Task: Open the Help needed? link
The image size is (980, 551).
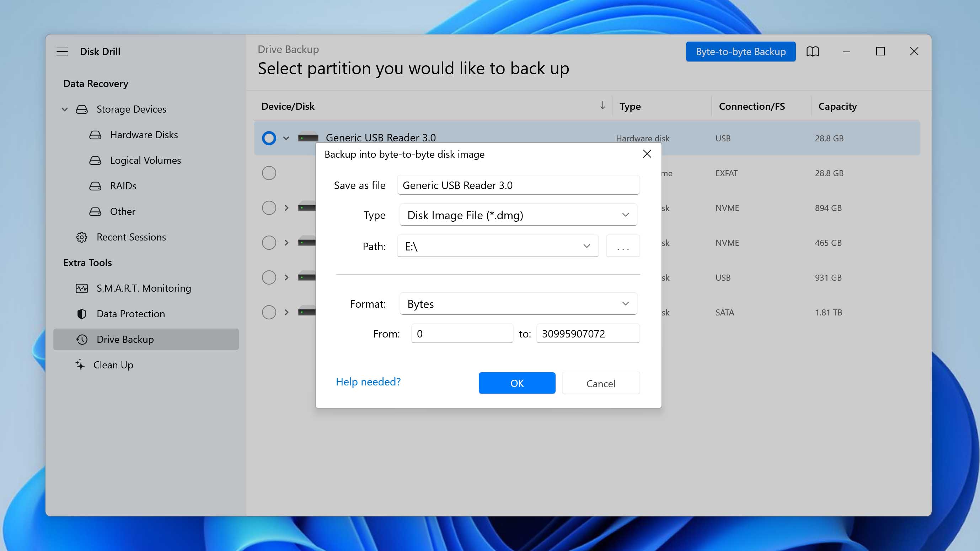Action: click(368, 382)
